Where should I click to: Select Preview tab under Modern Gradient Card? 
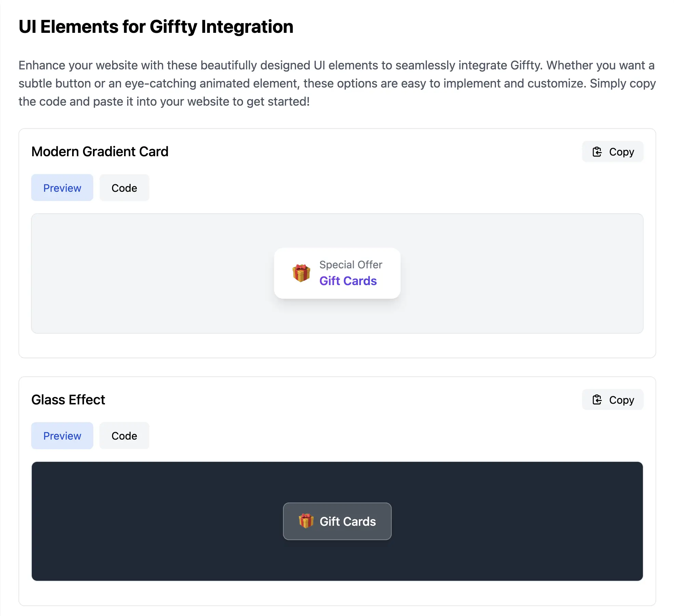click(62, 188)
